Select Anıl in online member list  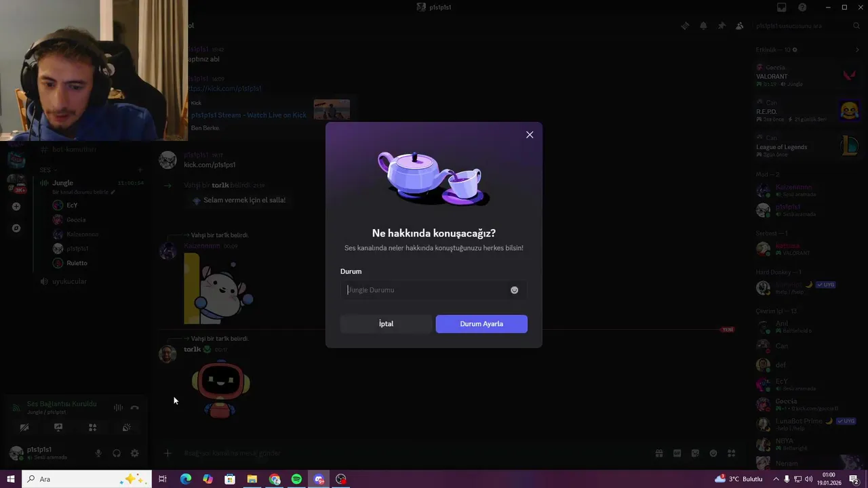pyautogui.click(x=807, y=327)
